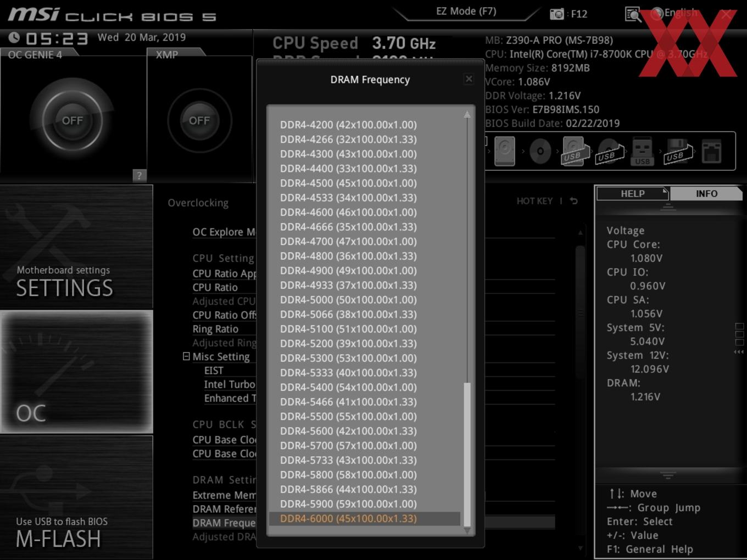This screenshot has height=560, width=747.
Task: Open the OC section tile
Action: click(x=76, y=372)
